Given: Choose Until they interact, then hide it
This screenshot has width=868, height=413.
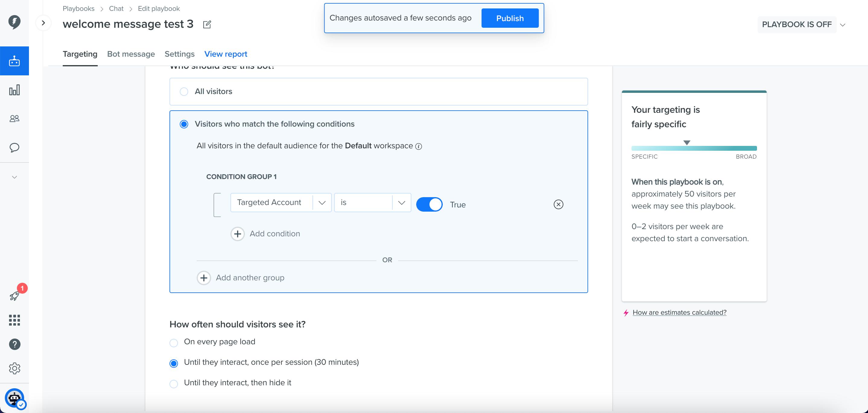Looking at the screenshot, I should [174, 384].
